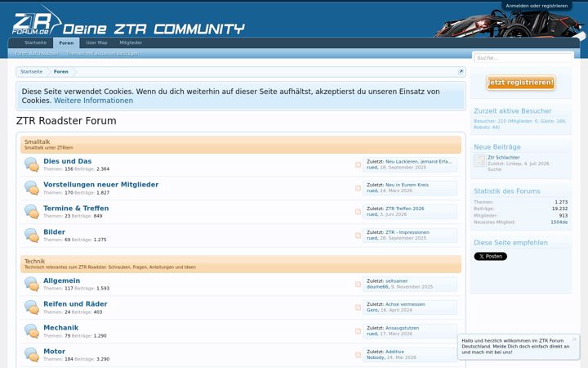
Task: Open the Technik category heading
Action: 34,261
